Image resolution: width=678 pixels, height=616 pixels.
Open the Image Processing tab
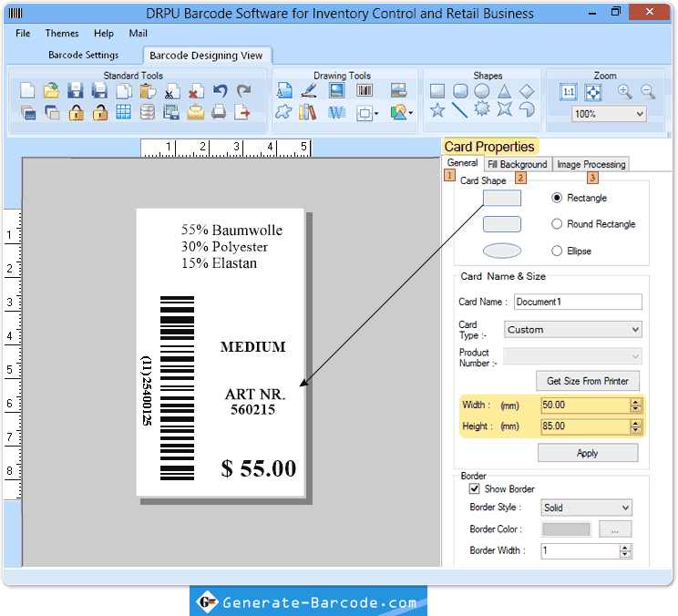(591, 164)
